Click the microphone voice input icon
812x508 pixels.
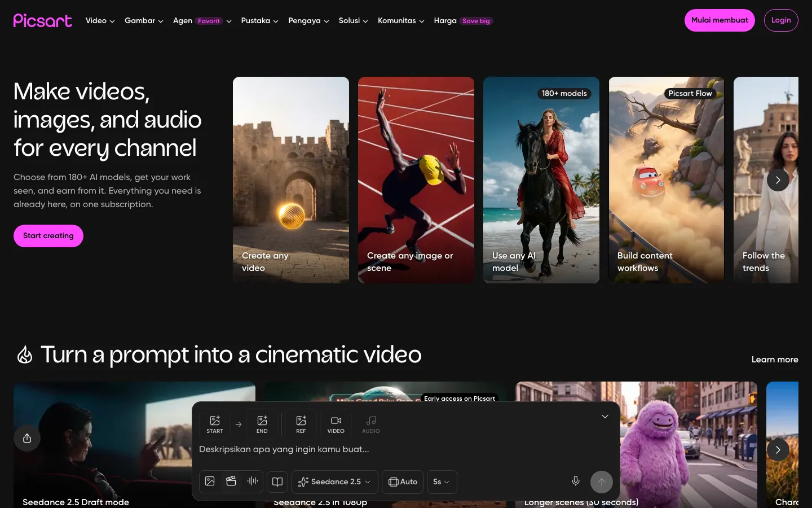(576, 481)
